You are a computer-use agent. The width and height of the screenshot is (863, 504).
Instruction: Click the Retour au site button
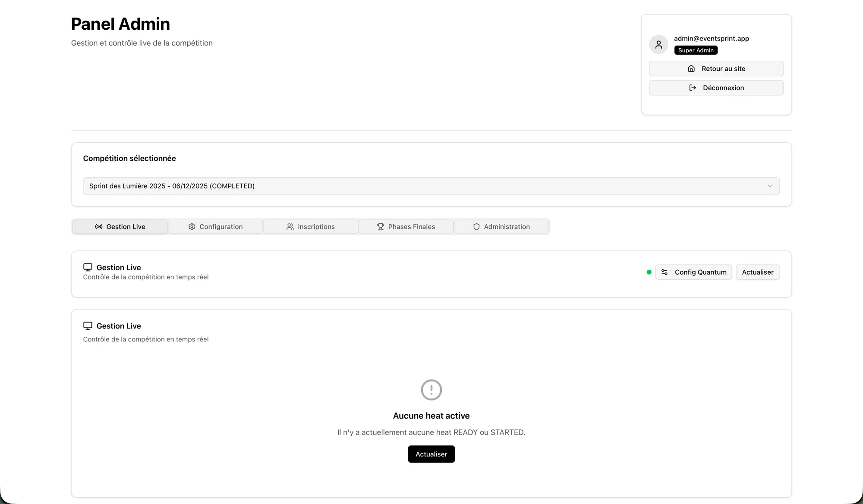(716, 69)
